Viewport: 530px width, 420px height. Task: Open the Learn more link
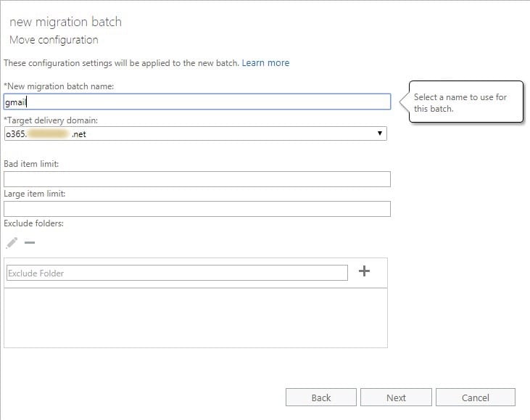pyautogui.click(x=265, y=63)
